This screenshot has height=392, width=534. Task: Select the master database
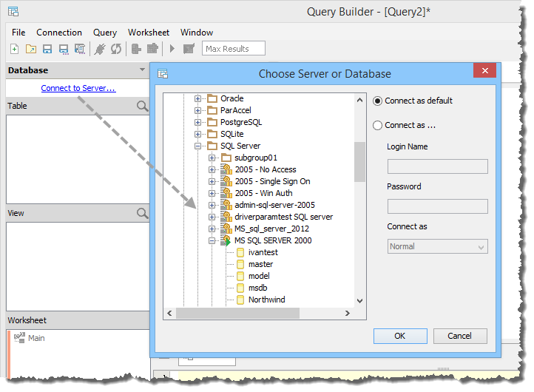coord(260,264)
